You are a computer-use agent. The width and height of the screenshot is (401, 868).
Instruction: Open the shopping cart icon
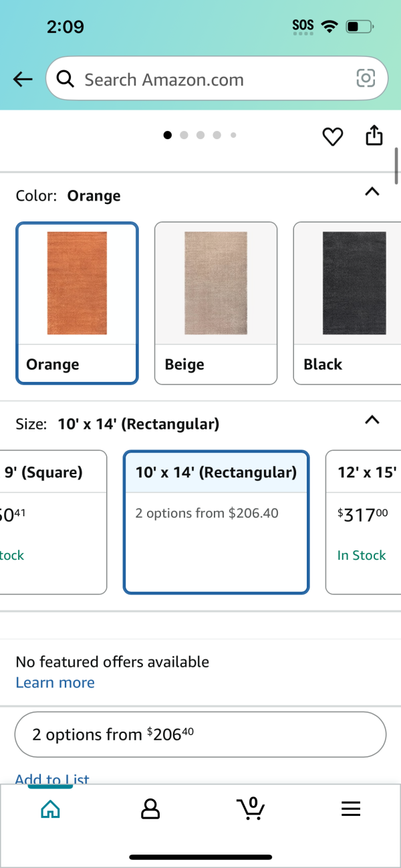(251, 808)
